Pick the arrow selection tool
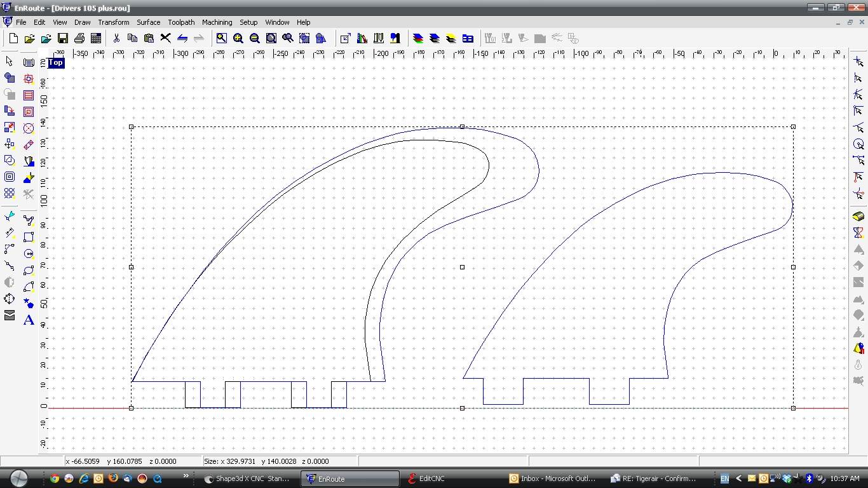This screenshot has height=488, width=868. pyautogui.click(x=10, y=62)
